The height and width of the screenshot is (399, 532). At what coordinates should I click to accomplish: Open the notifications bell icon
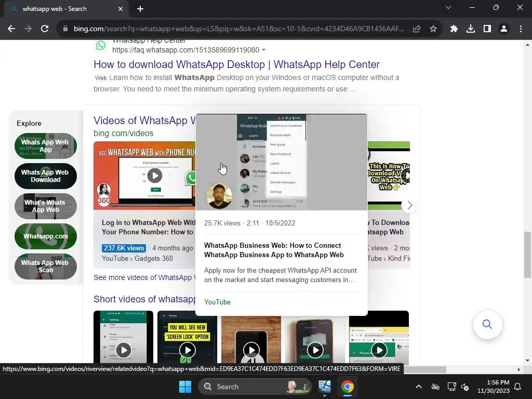coord(518,387)
